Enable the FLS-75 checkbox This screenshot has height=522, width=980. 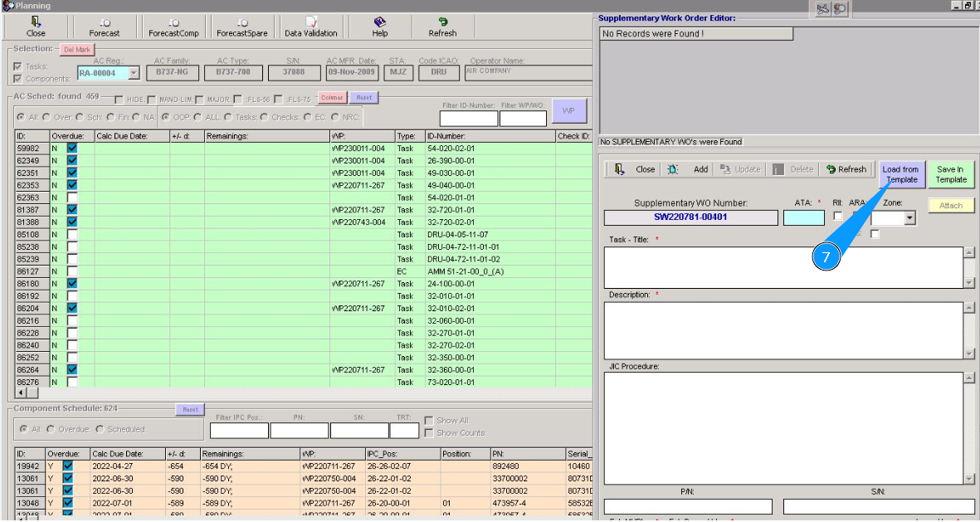tap(278, 100)
